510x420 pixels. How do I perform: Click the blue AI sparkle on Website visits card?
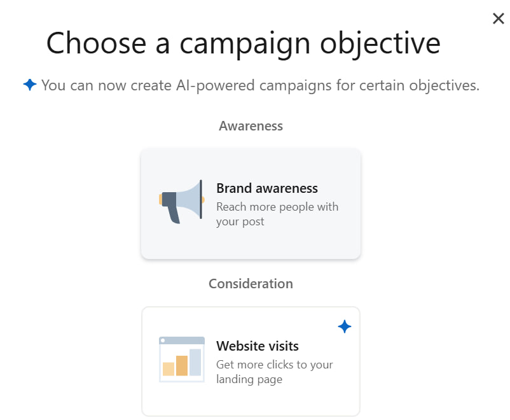pos(345,326)
